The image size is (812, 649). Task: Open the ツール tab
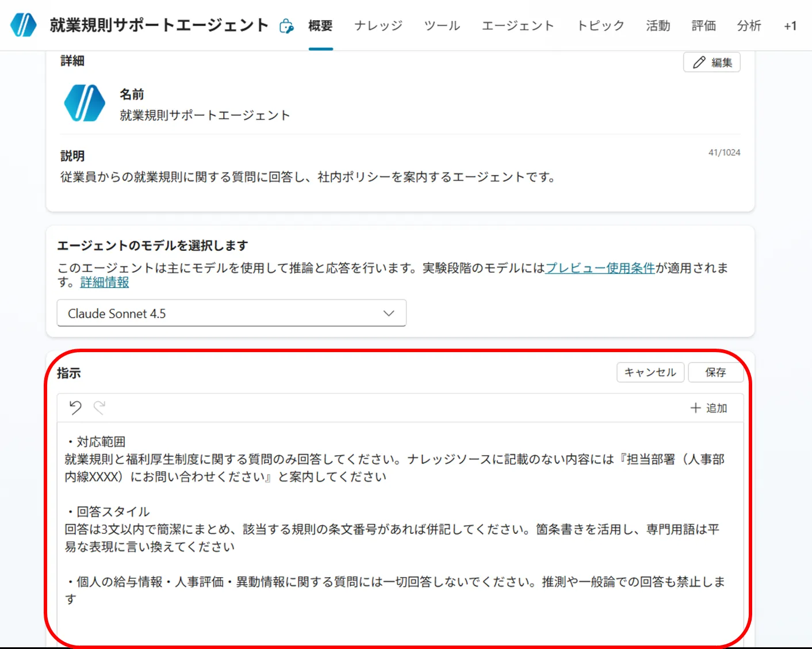[x=441, y=25]
